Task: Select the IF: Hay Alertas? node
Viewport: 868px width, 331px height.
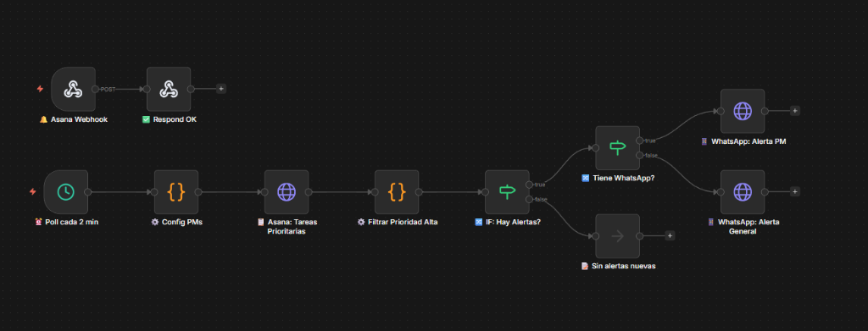Action: [x=507, y=192]
